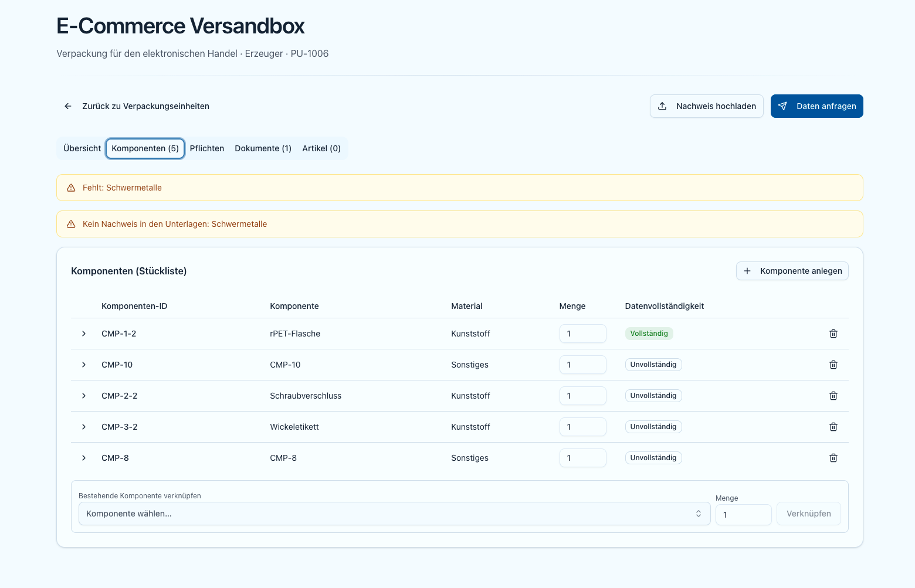This screenshot has width=915, height=588.
Task: Expand the CMP-8 row
Action: [x=84, y=458]
